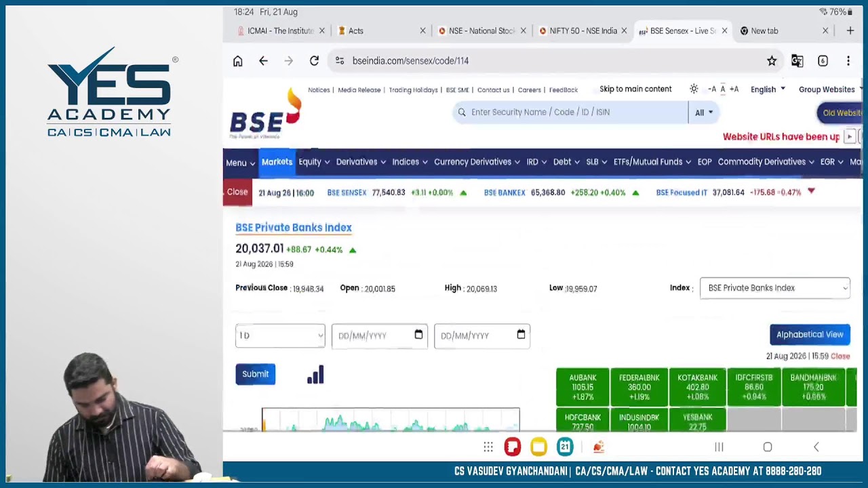Close the NIFTY 50 tab
The image size is (868, 488).
tap(624, 30)
